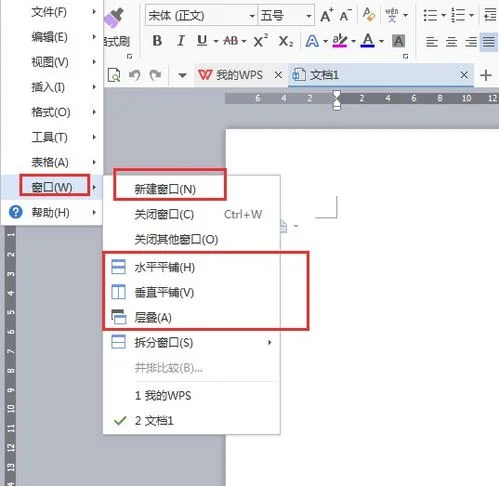Align text left
Viewport: 499px width, 486px height.
[432, 42]
